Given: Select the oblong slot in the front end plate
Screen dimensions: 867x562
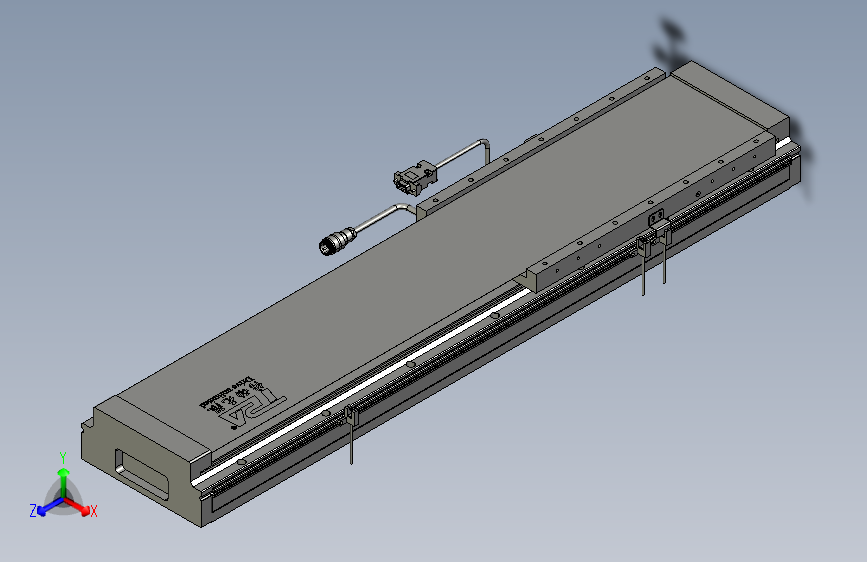Looking at the screenshot, I should pyautogui.click(x=142, y=473).
